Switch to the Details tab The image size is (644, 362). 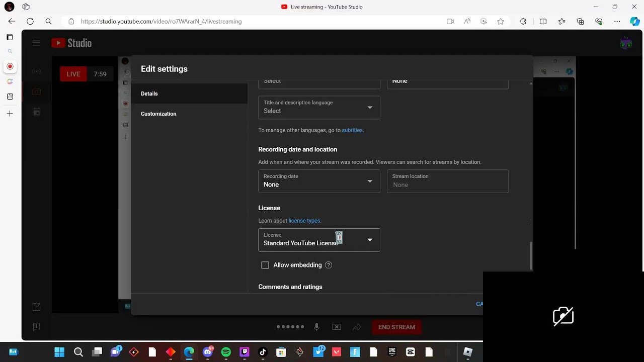(189, 94)
